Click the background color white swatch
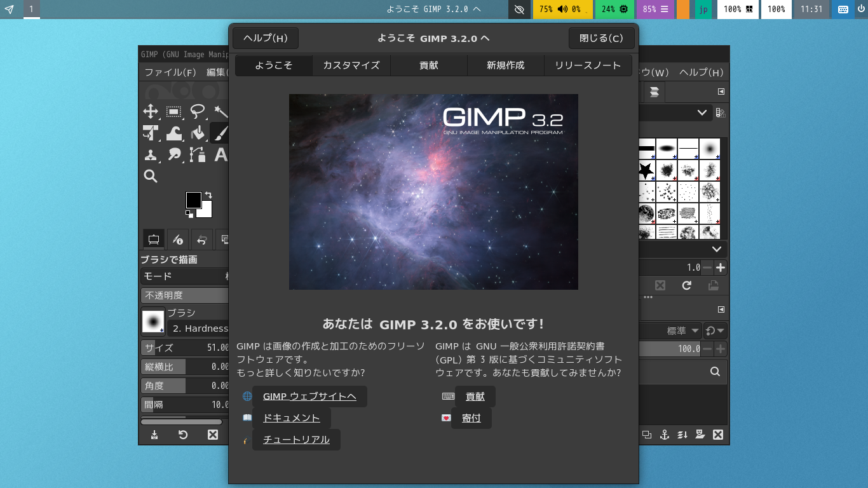This screenshot has height=488, width=868. pyautogui.click(x=206, y=212)
